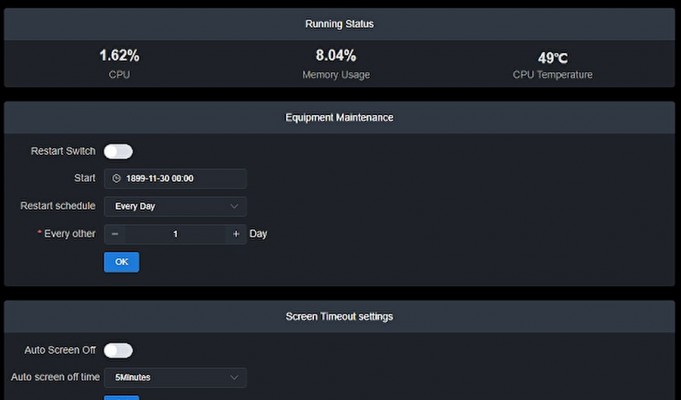Click the Every other day number field
Screen dimensions: 681x400
tap(175, 234)
